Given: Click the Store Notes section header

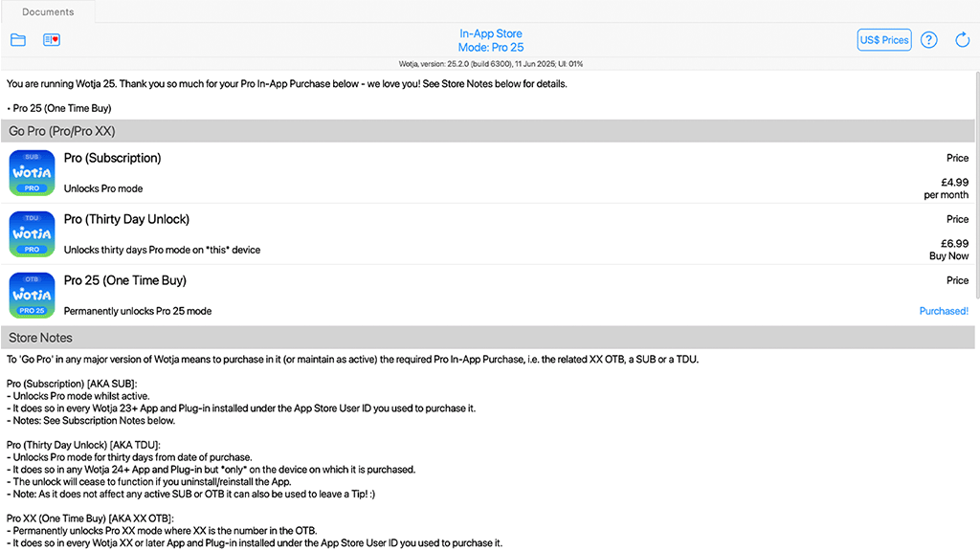Looking at the screenshot, I should coord(40,338).
